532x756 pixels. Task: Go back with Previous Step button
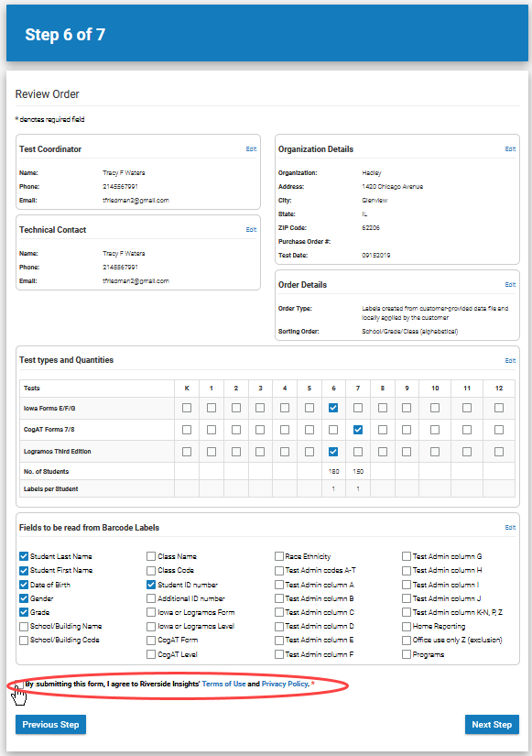click(50, 724)
